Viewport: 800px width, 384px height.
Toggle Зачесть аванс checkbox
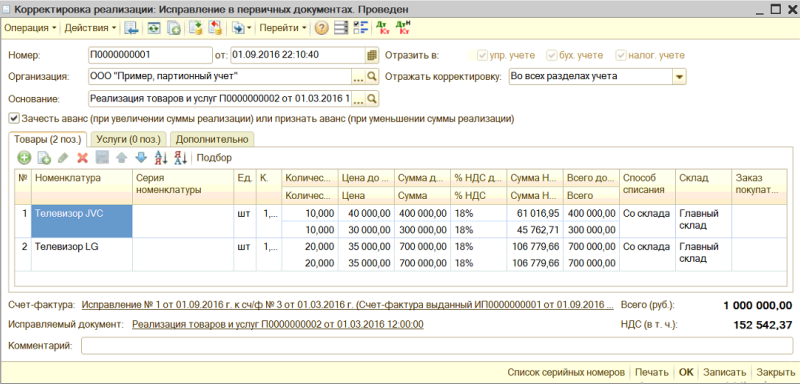pos(13,119)
